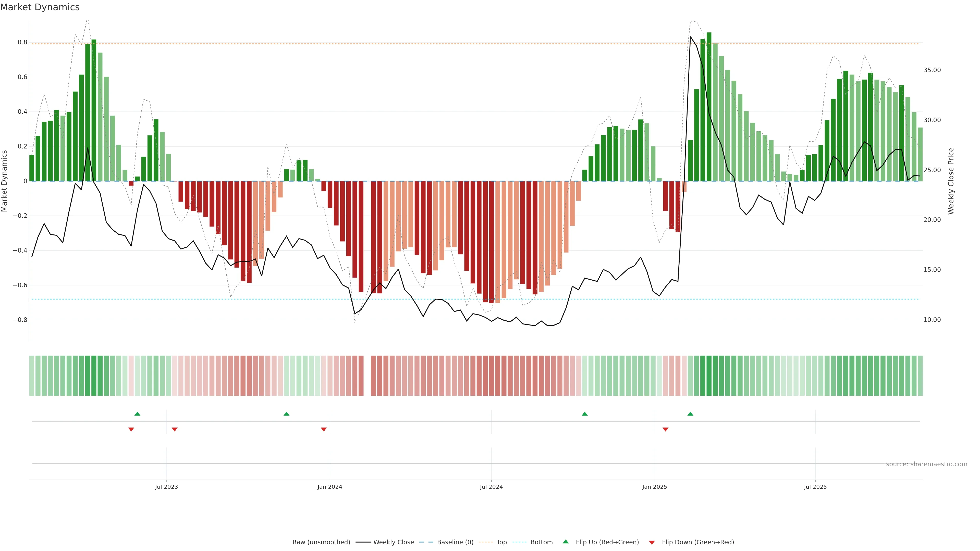Click the flip-up marker between Jul 2024 and Jan 2025
This screenshot has height=551, width=980.
(x=585, y=414)
